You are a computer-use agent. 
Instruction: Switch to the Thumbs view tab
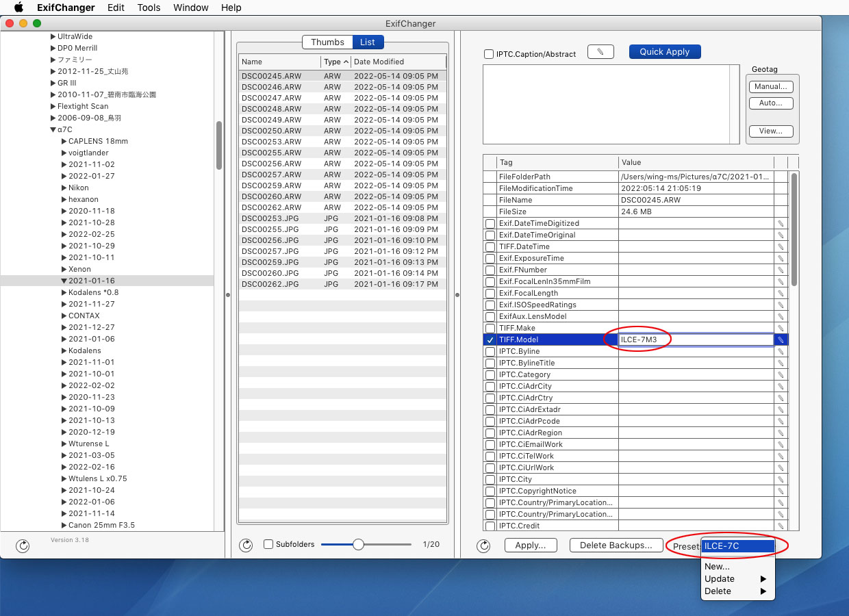tap(327, 42)
